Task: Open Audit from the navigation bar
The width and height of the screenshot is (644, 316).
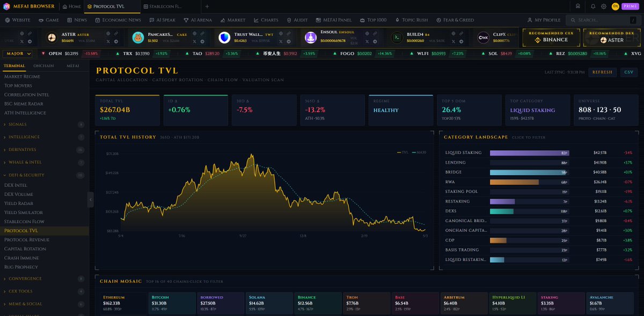Action: click(x=297, y=20)
